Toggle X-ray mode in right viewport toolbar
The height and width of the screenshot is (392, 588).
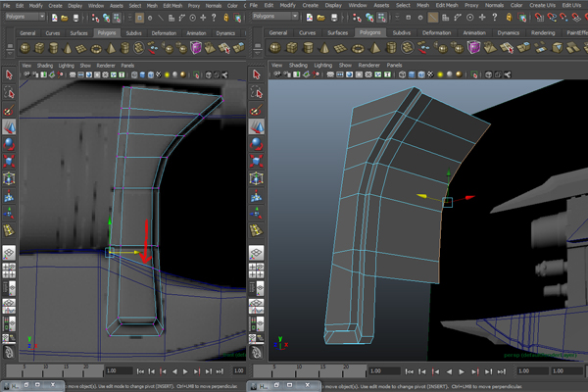488,74
